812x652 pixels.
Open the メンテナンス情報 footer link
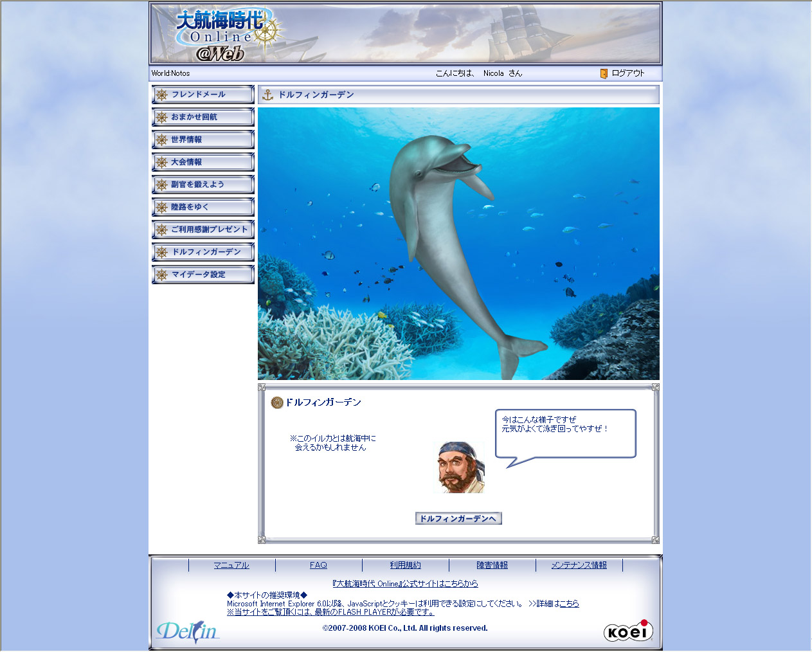coord(579,565)
